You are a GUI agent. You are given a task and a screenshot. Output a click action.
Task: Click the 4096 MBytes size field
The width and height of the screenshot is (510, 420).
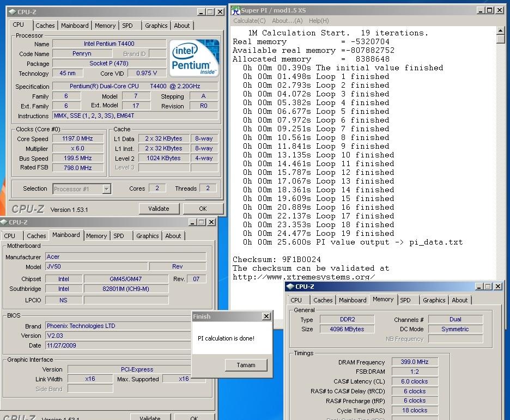[x=347, y=330]
